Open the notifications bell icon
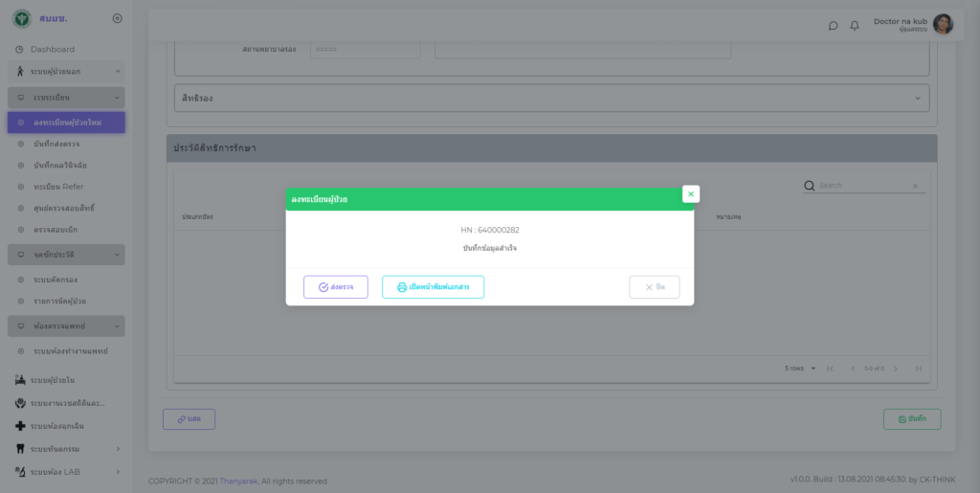Screen dimensions: 980x493 tap(855, 26)
